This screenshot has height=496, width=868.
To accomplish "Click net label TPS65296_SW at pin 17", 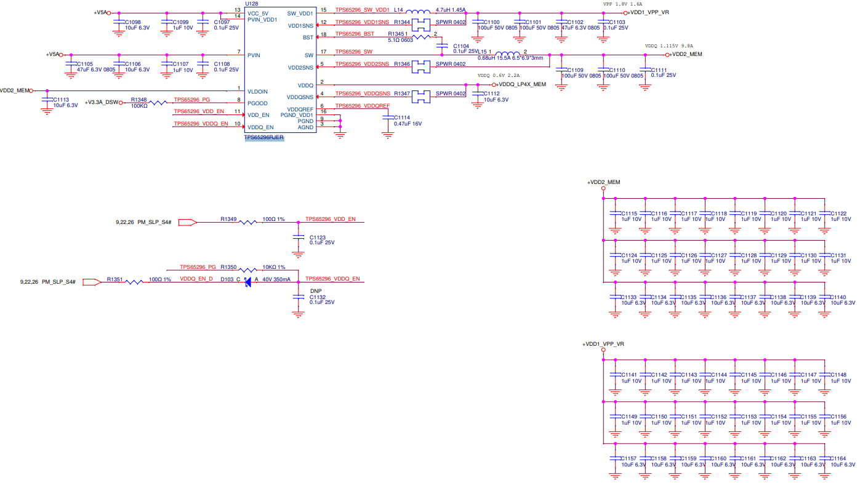I will point(354,52).
